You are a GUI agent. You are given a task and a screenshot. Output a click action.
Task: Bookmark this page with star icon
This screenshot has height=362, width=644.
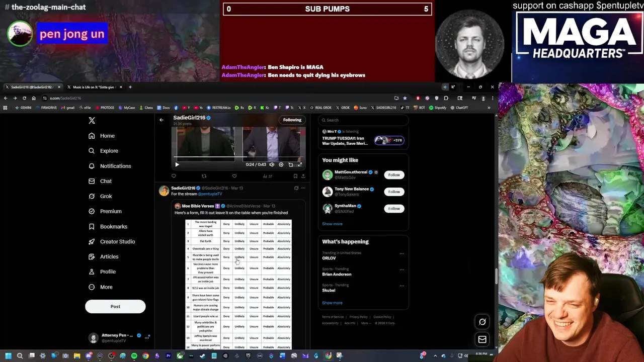pos(405,98)
